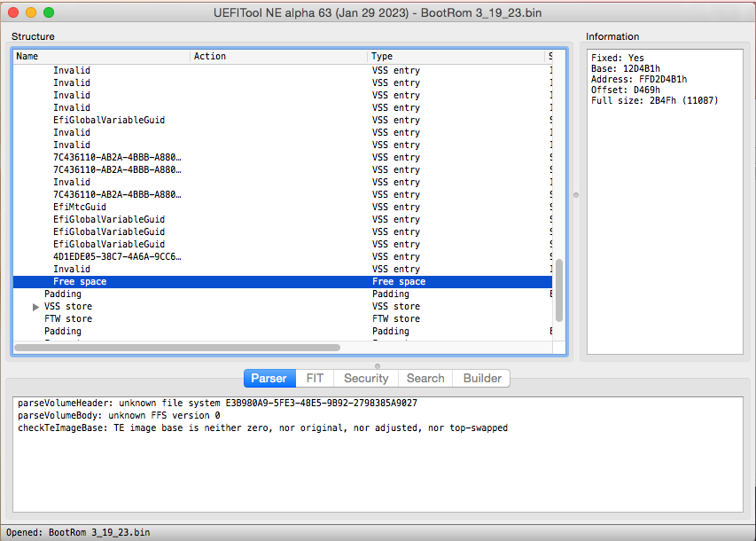Switch to the Parser tab
This screenshot has height=541, width=756.
[269, 379]
